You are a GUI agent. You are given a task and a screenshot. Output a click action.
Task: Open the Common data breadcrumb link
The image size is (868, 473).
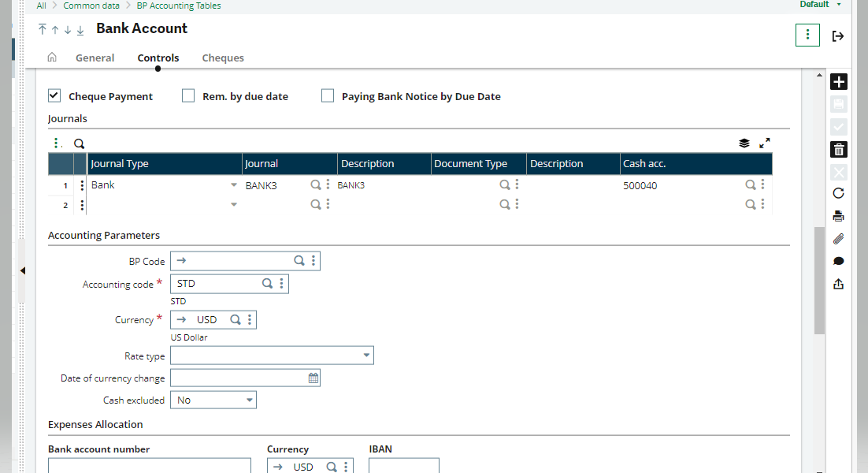(91, 6)
